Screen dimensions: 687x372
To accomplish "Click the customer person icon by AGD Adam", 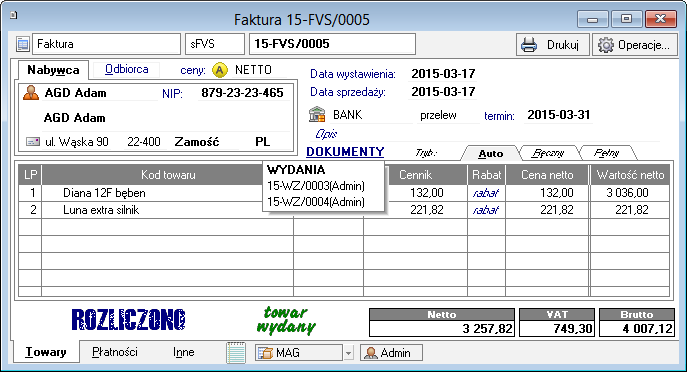I will click(31, 93).
